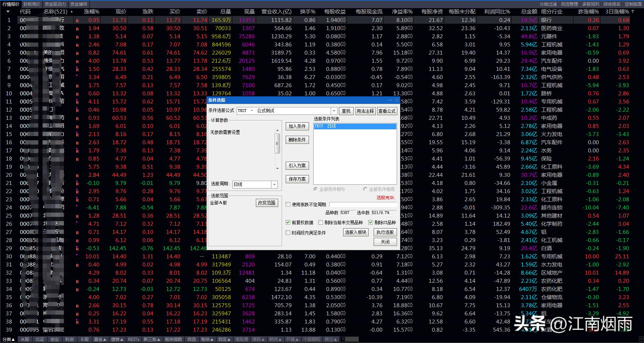
Task: Switch to the 资金驱动力 tab
Action: pos(55,4)
